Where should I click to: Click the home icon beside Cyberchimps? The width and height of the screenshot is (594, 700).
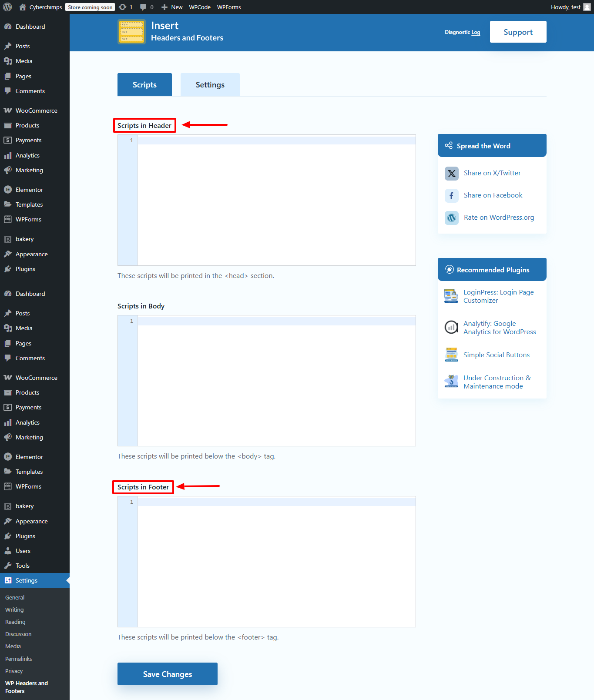(x=23, y=7)
